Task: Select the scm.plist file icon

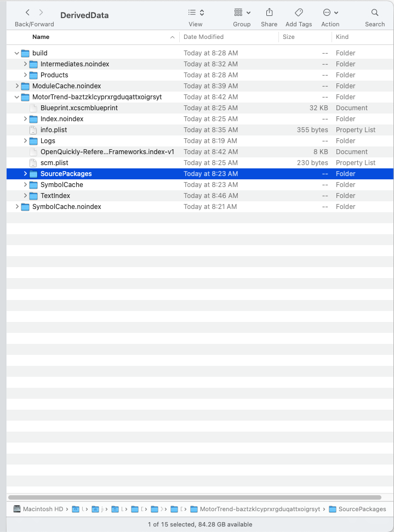Action: 33,163
